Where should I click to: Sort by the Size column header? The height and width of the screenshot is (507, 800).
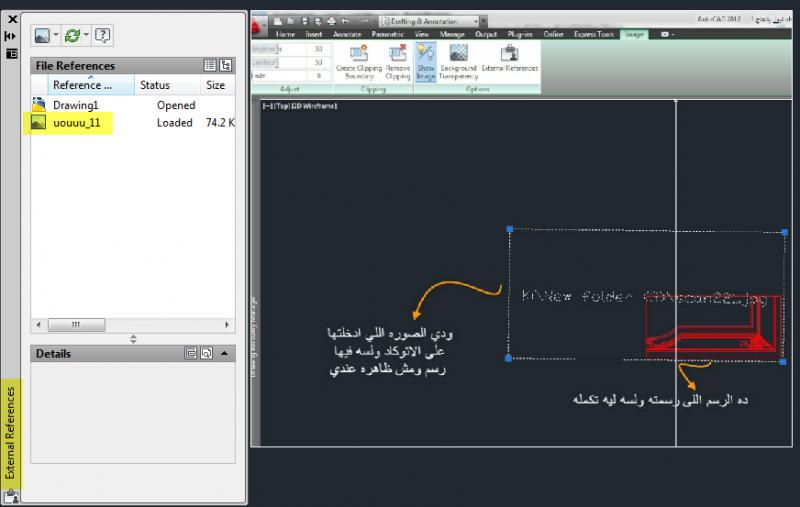tap(217, 85)
